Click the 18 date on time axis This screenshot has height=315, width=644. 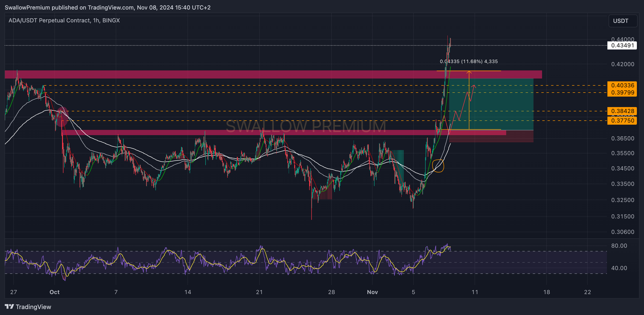pos(547,292)
